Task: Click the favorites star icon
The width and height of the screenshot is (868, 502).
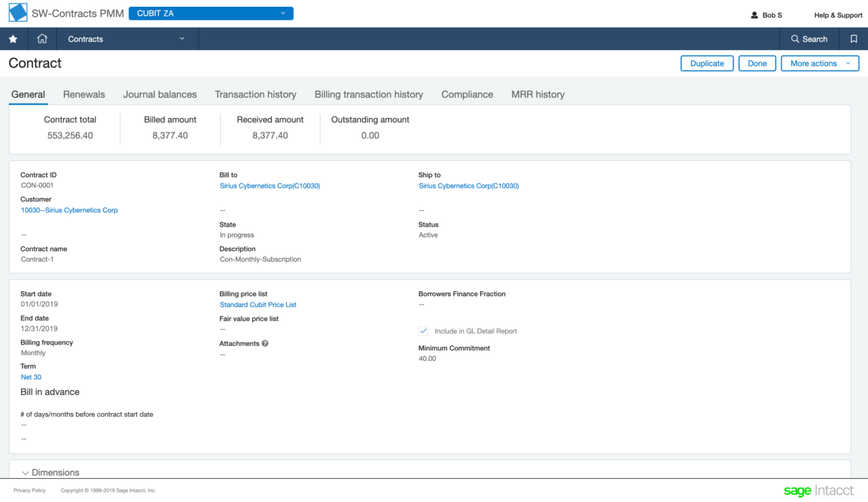Action: pyautogui.click(x=13, y=39)
